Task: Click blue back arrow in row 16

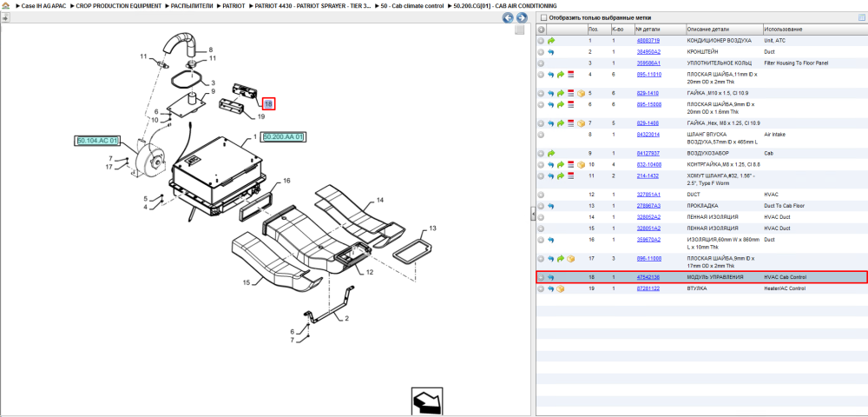Action: pyautogui.click(x=551, y=239)
